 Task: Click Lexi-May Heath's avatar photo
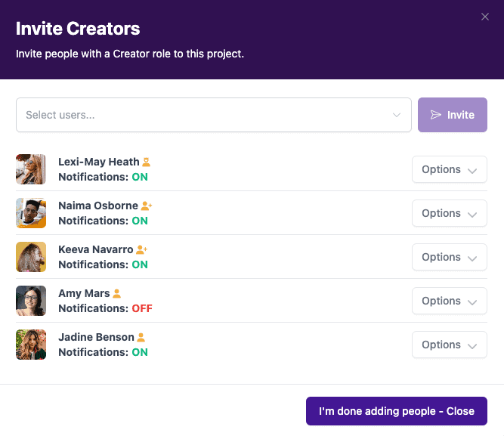point(31,169)
